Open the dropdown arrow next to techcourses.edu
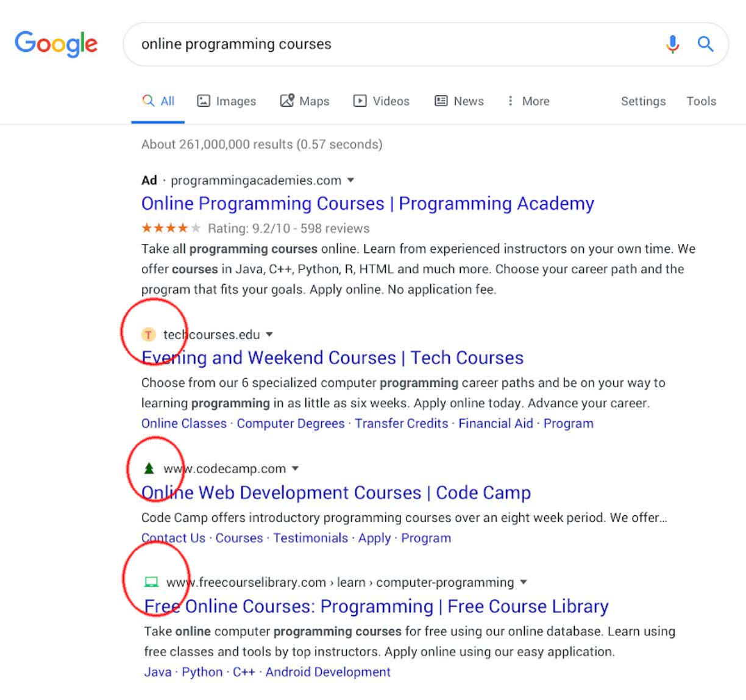746x700 pixels. point(269,334)
